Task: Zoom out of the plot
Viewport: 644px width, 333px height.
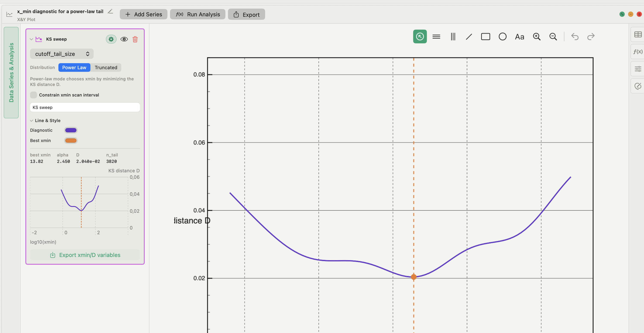Action: tap(553, 37)
